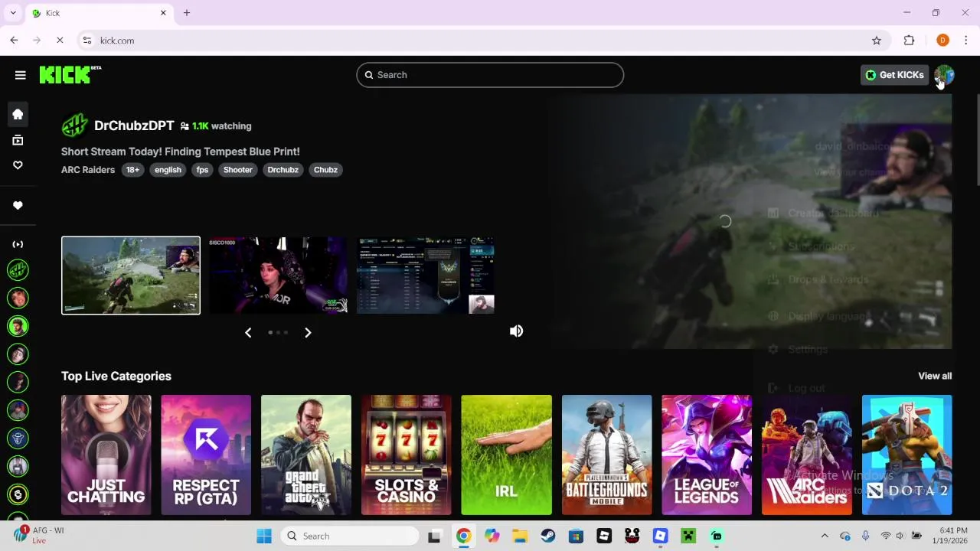Select the ARC Raiders gameplay stream thumbnail
The image size is (980, 551).
[x=131, y=275]
